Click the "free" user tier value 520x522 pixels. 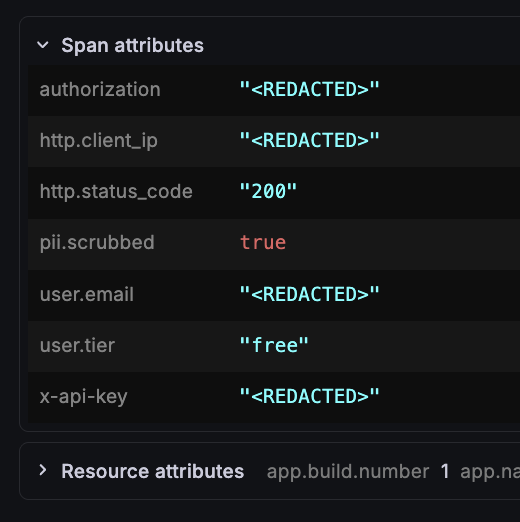274,345
